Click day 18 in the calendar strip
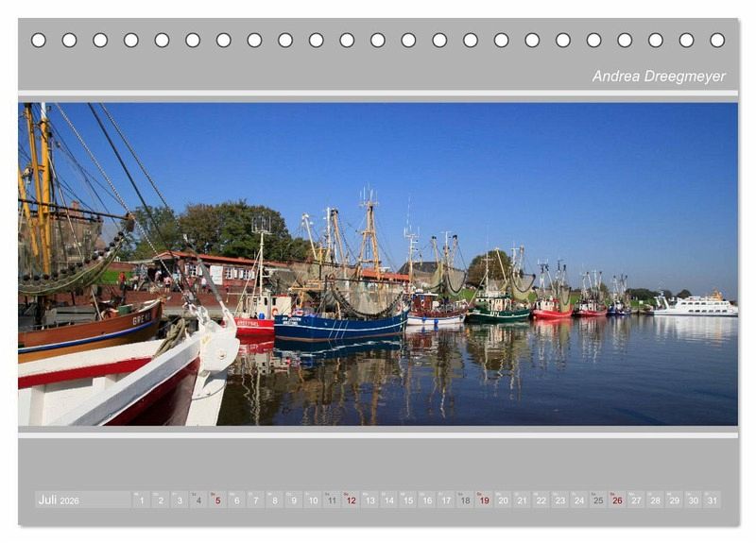This screenshot has height=543, width=756. pyautogui.click(x=465, y=500)
